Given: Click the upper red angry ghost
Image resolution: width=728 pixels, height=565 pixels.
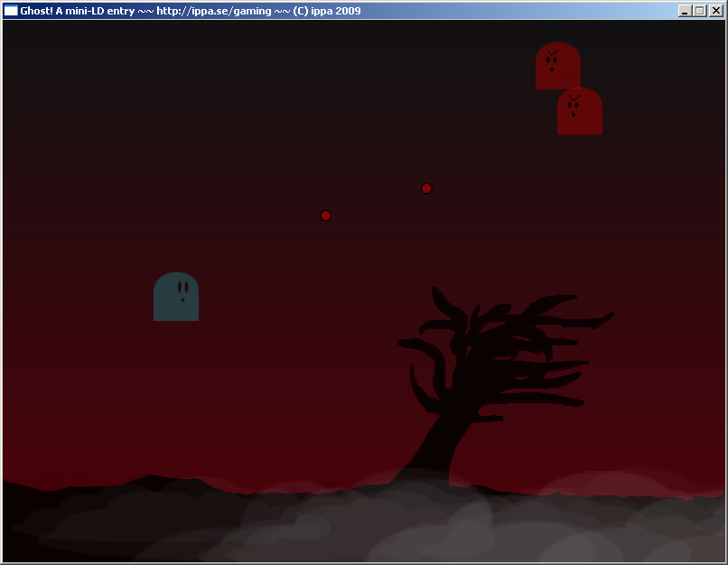Looking at the screenshot, I should (558, 65).
